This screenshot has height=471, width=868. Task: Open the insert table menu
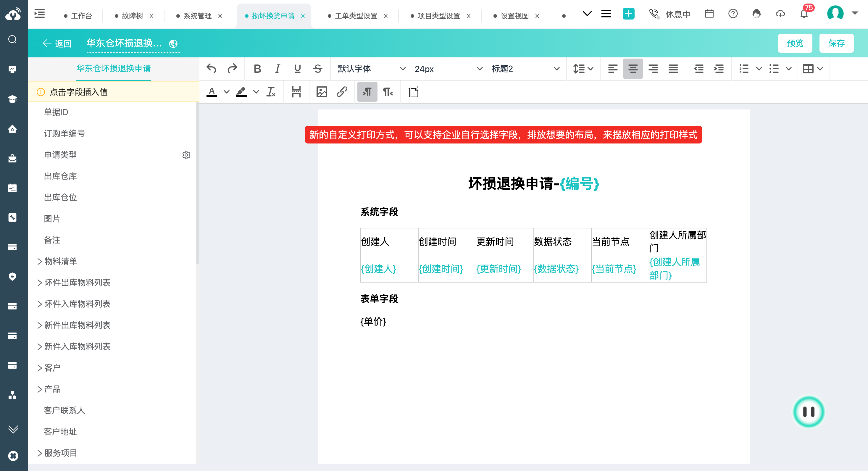[812, 69]
